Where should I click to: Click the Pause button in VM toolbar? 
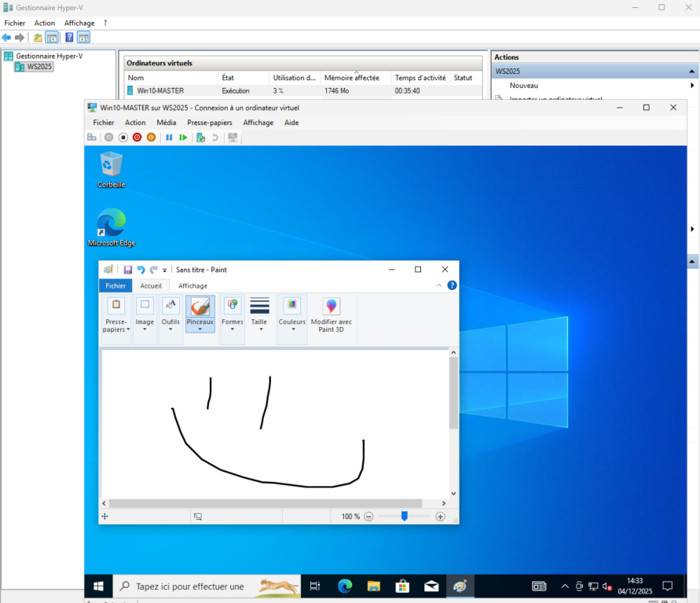169,138
